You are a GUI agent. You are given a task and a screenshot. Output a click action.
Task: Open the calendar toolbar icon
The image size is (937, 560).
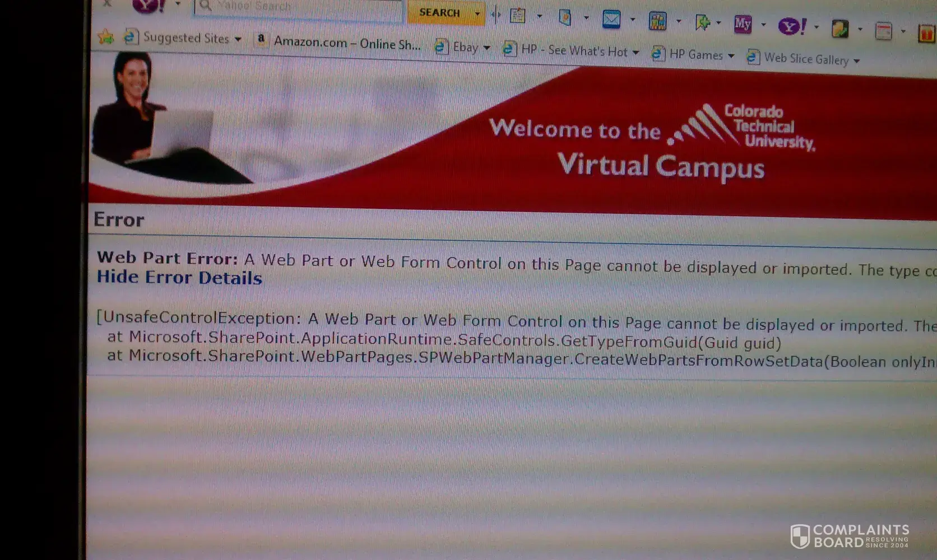pos(883,31)
